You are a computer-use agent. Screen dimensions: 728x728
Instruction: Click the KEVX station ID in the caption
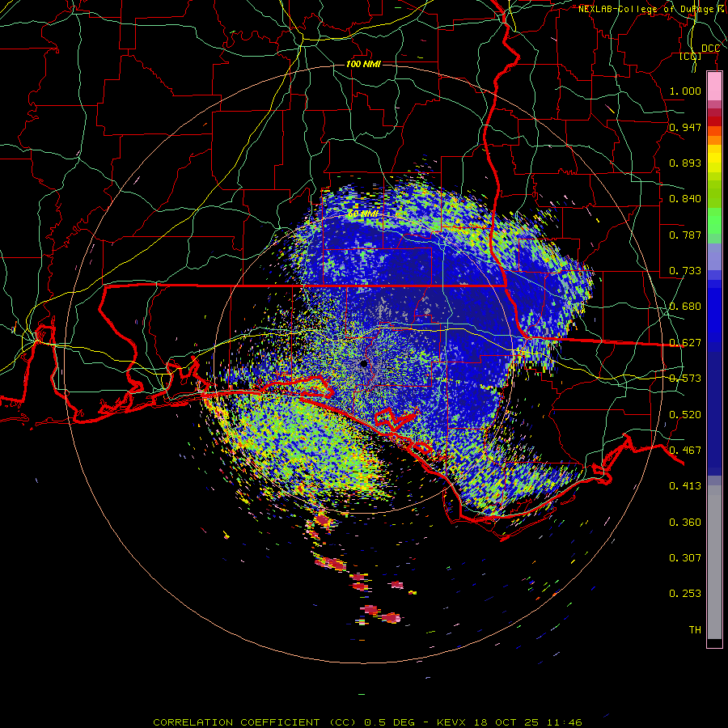click(x=451, y=722)
